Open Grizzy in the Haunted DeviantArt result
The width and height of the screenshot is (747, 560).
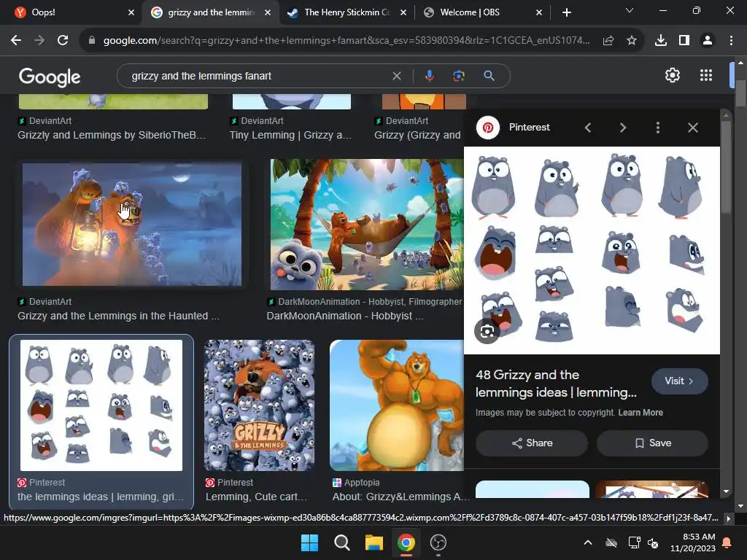(118, 316)
